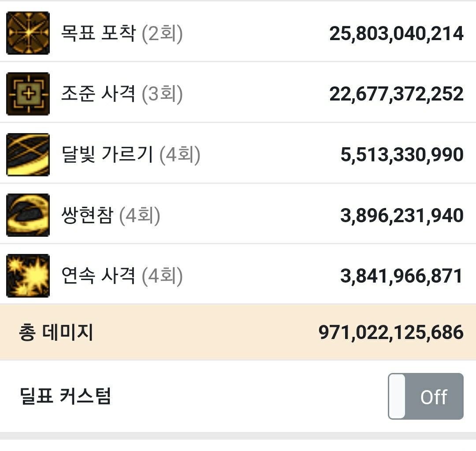
Task: Click the 22,677,372,252 damage value
Action: click(x=396, y=94)
